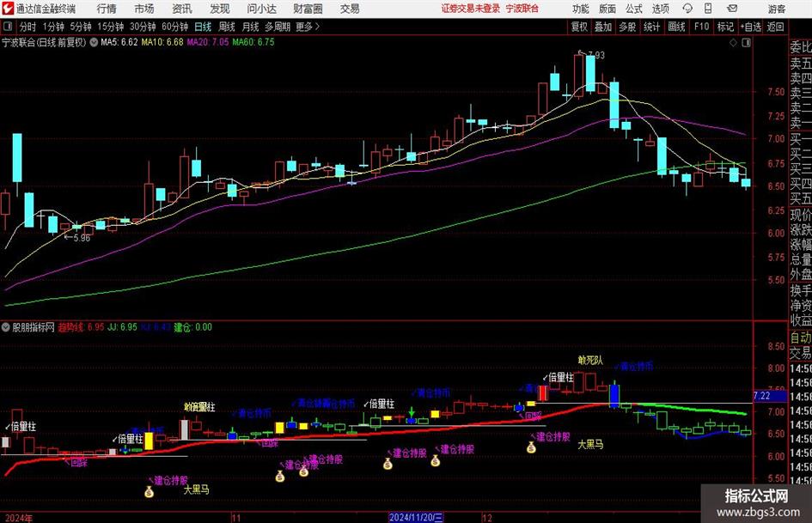The width and height of the screenshot is (812, 523).
Task: Add stock via +自选 button
Action: coord(750,27)
